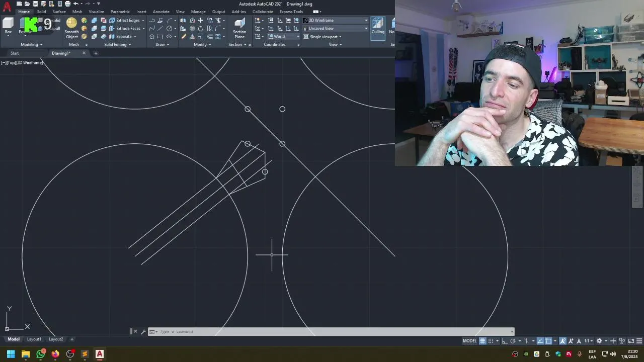Image resolution: width=644 pixels, height=362 pixels.
Task: Click the MODEL space button in status bar
Action: click(x=469, y=341)
